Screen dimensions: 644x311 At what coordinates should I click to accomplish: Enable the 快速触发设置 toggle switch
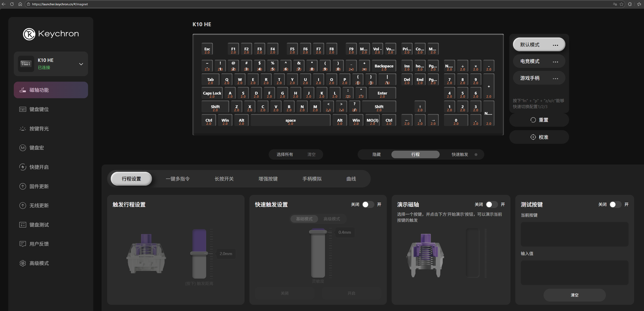pos(368,204)
